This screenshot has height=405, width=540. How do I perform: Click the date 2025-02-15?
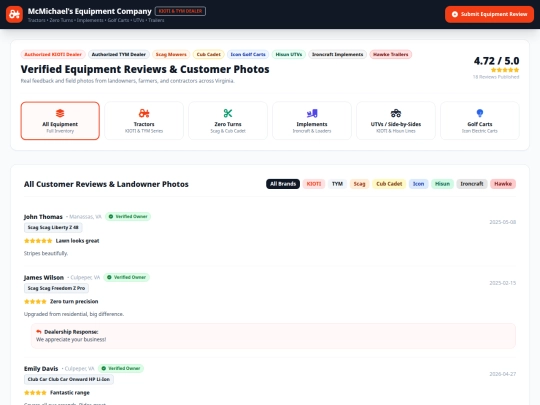coord(502,283)
